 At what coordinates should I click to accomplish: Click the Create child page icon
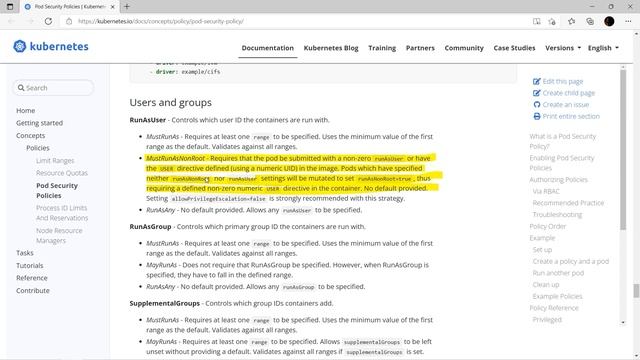pyautogui.click(x=537, y=93)
